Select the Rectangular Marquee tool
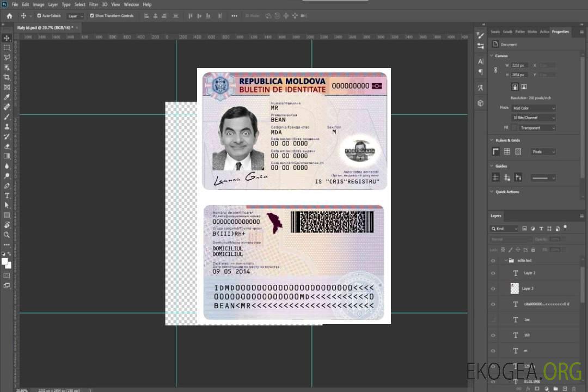The width and height of the screenshot is (588, 392). coord(7,48)
